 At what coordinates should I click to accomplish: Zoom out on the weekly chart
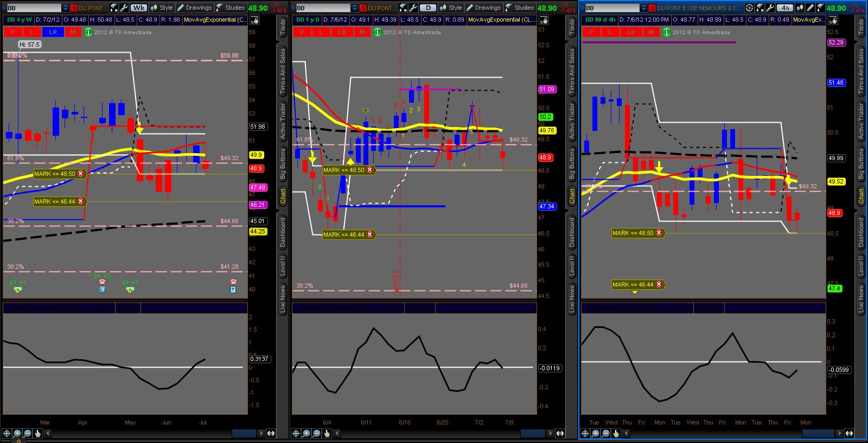[28, 433]
